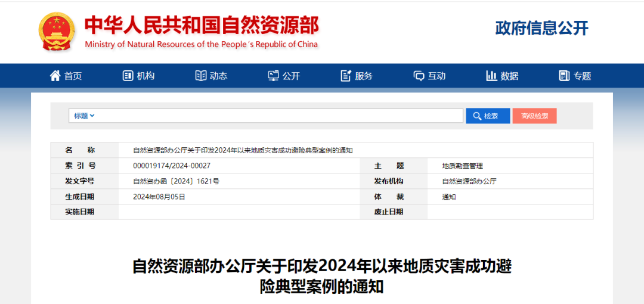Open the 机构 menu item
This screenshot has height=304, width=644.
pos(146,76)
